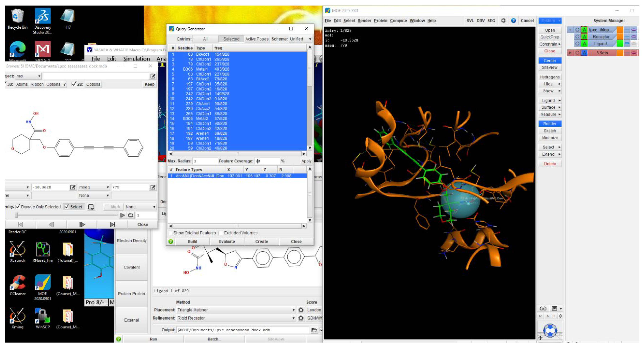Click the output folder browse icon
644x347 pixels.
(314, 330)
